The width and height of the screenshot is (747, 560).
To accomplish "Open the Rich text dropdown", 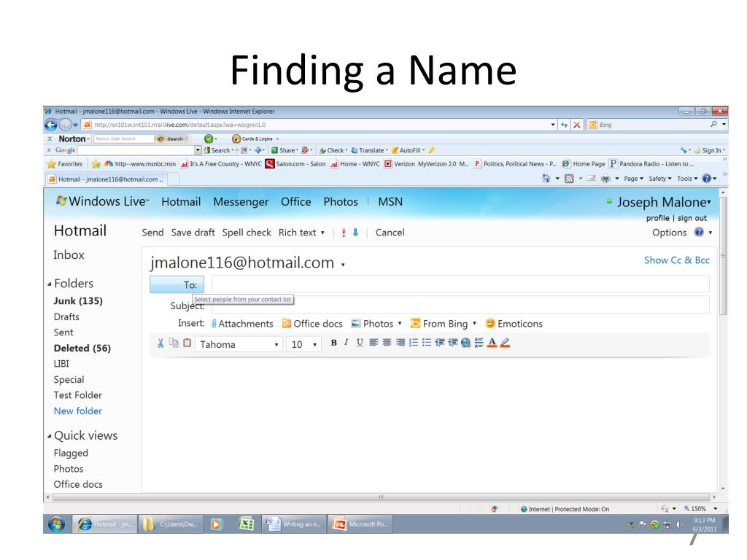I will tap(301, 233).
